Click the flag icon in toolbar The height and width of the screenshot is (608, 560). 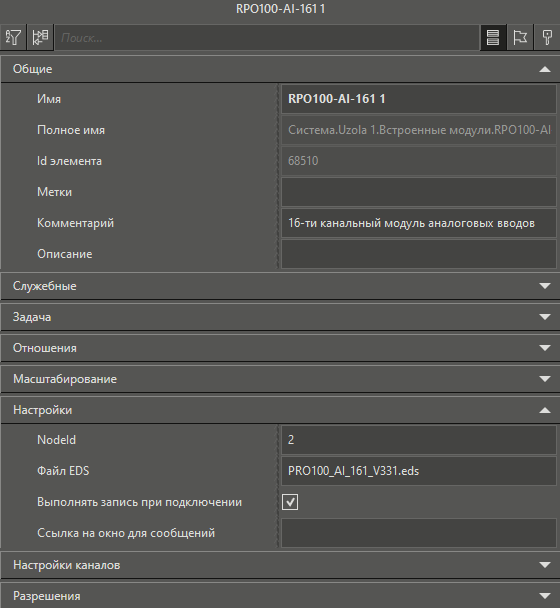(x=520, y=38)
